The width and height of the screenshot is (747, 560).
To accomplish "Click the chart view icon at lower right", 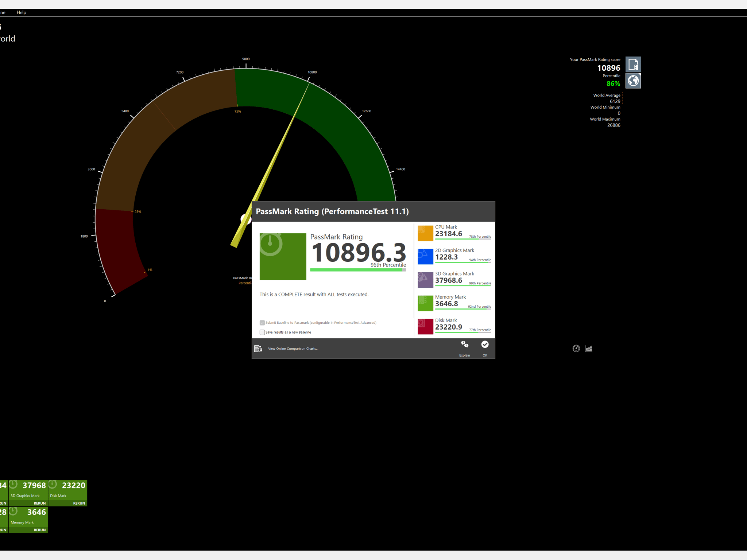I will [x=589, y=349].
